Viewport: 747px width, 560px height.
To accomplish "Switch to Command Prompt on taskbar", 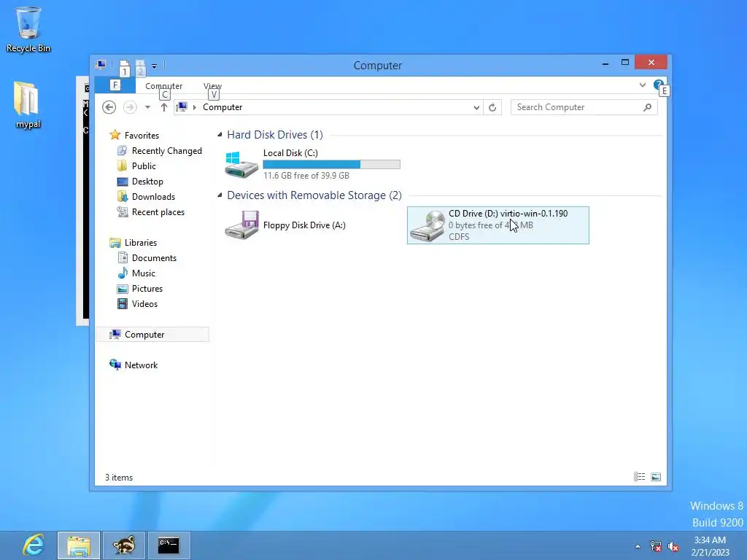I will point(169,545).
